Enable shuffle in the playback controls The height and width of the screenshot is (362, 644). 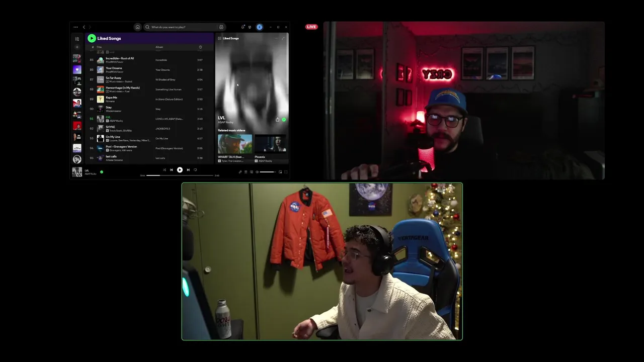click(x=164, y=170)
